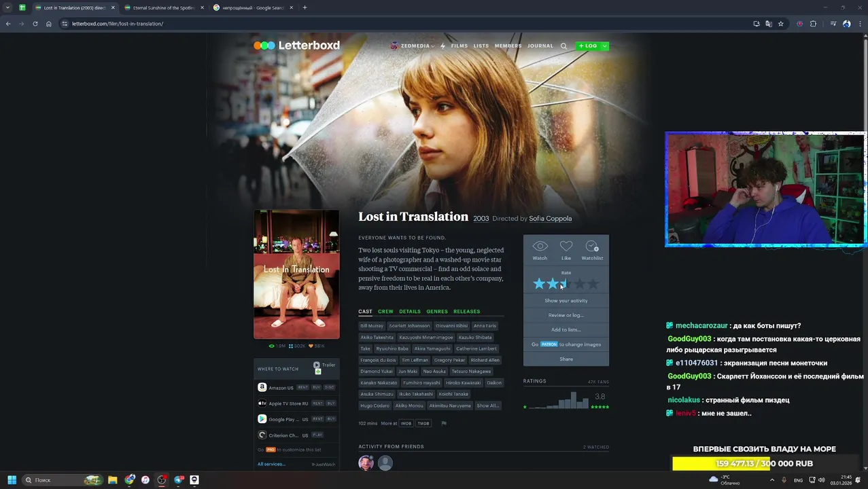
Task: Mark the film as watched with the eye icon
Action: tap(540, 247)
